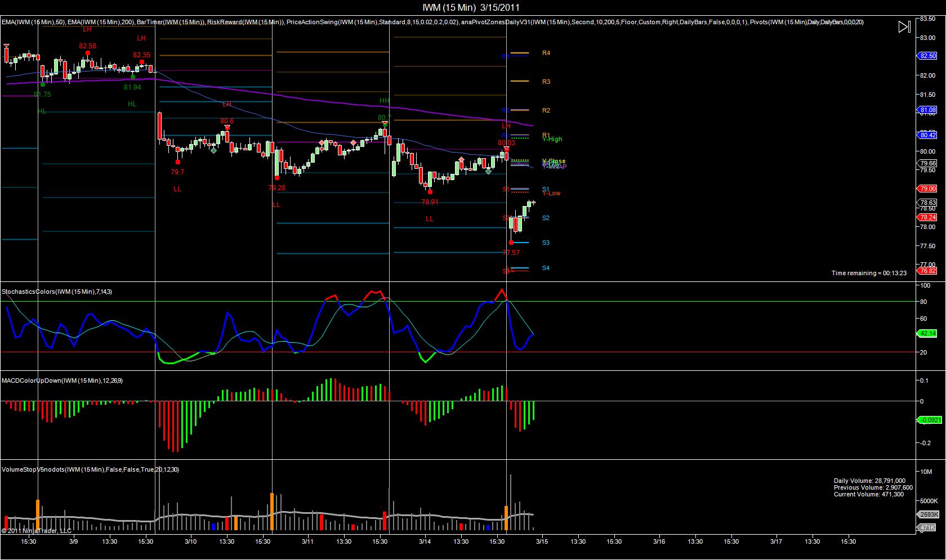This screenshot has height=560, width=946.
Task: Click the 3/9 date on time axis
Action: (74, 541)
